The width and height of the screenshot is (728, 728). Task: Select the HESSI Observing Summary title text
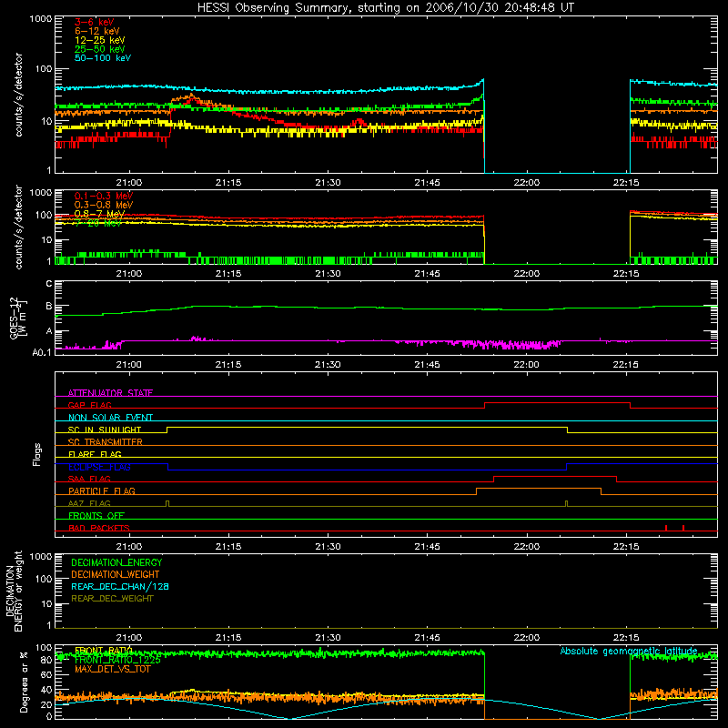click(385, 7)
